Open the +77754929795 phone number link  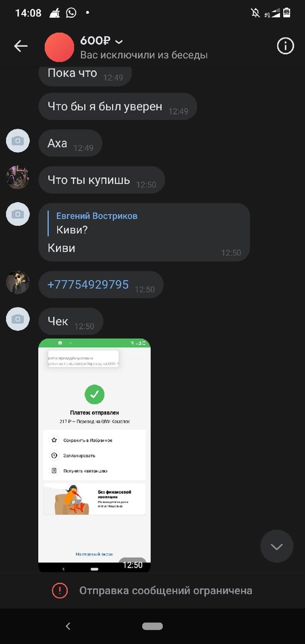click(x=88, y=284)
